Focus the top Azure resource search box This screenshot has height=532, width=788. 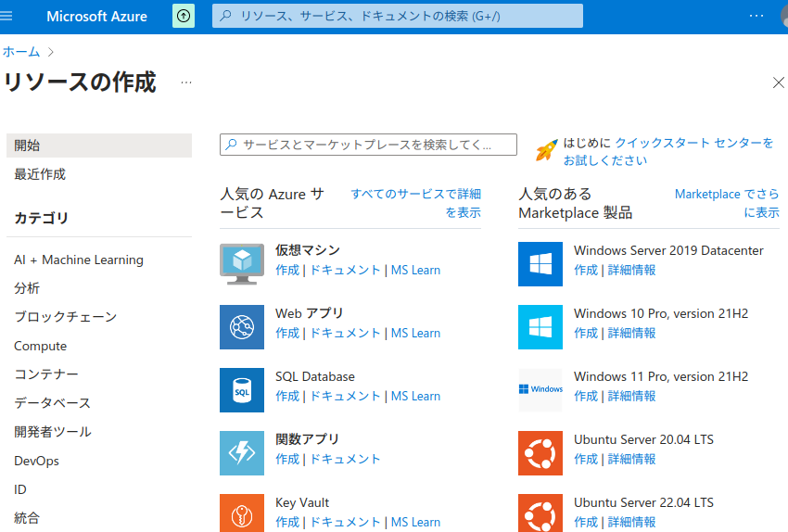pos(398,16)
